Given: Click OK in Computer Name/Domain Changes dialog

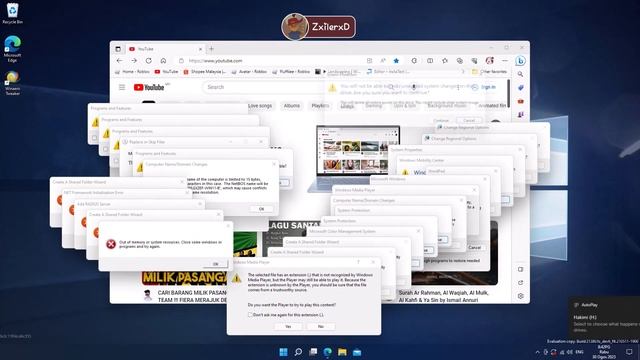Looking at the screenshot, I should tap(261, 209).
